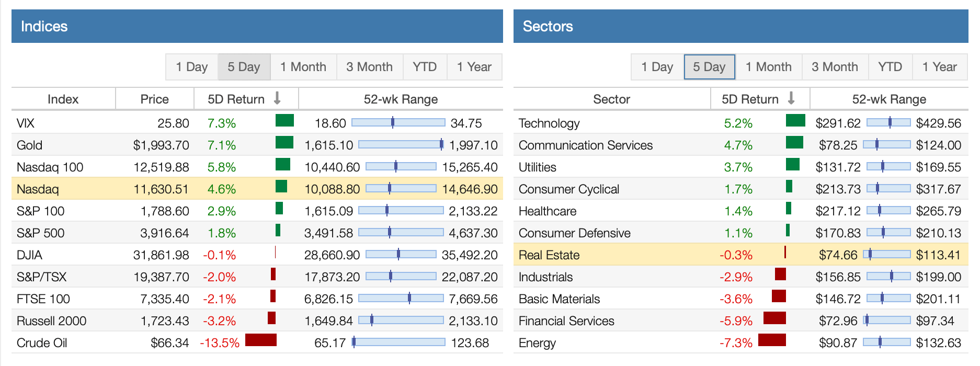Open the Technology sector
Image resolution: width=980 pixels, height=366 pixels.
coord(741,123)
